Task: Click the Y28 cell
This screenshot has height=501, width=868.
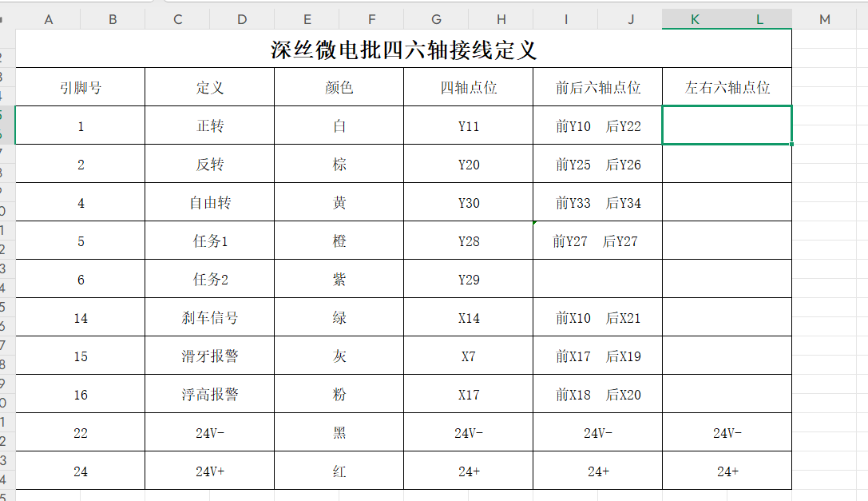Action: (468, 241)
